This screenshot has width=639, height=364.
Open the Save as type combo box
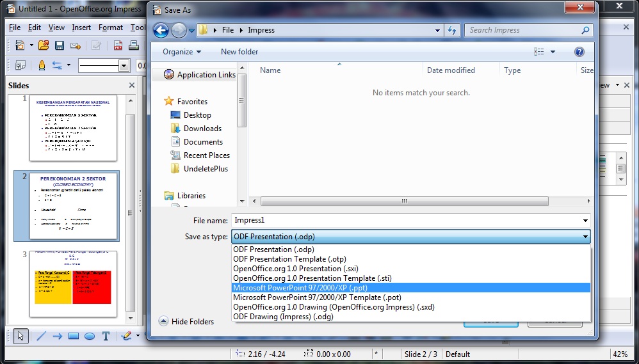pos(411,237)
